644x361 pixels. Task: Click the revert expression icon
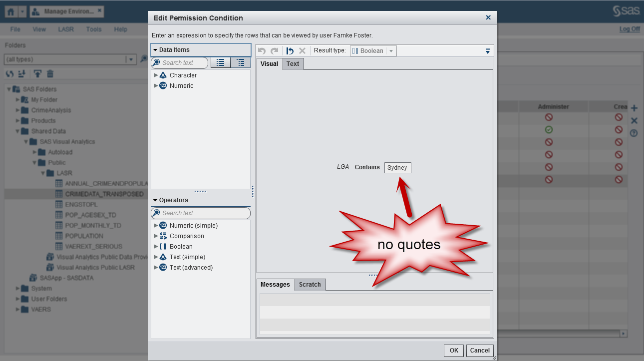pos(290,51)
